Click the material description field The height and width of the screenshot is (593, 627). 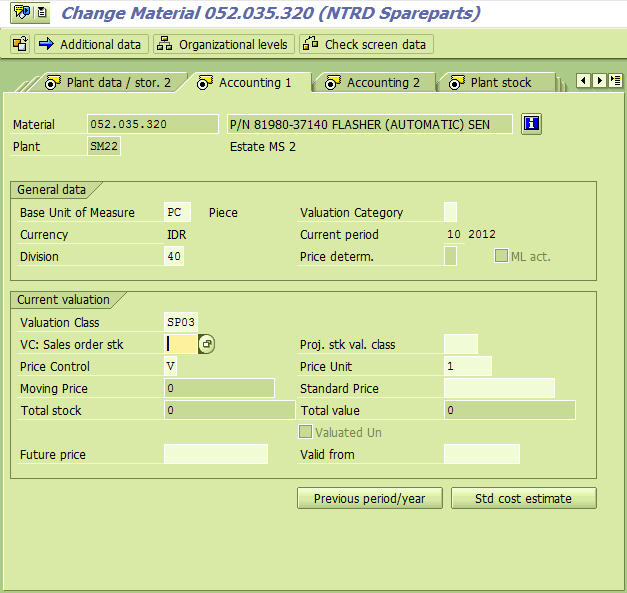click(369, 124)
